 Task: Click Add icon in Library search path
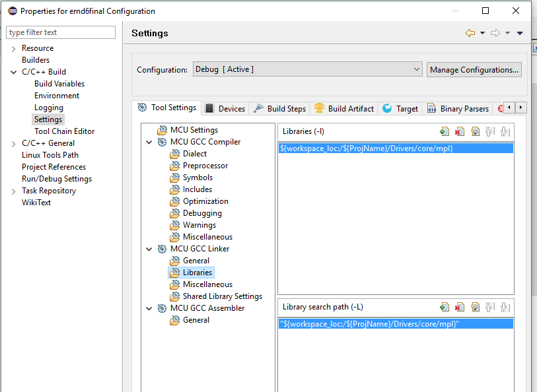445,307
